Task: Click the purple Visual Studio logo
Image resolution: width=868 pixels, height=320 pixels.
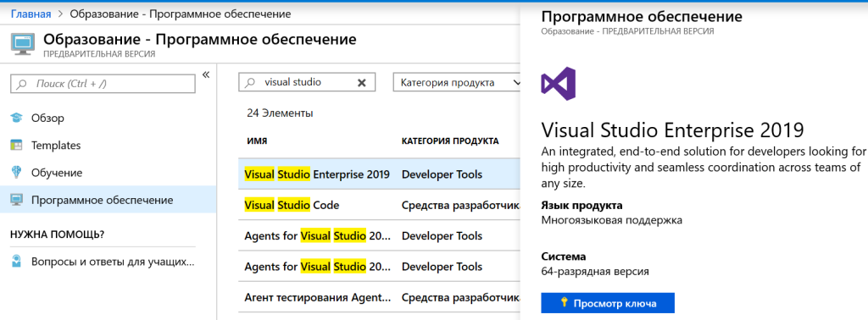Action: pos(558,84)
